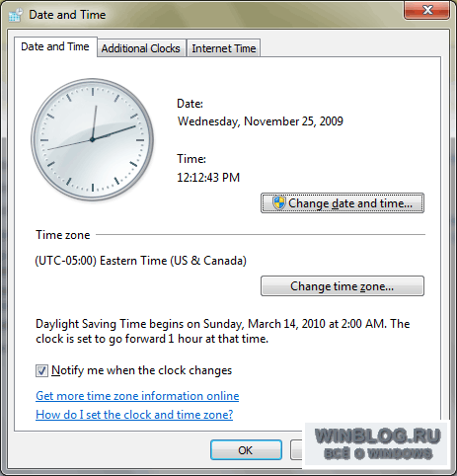Screen dimensions: 457x476
Task: Open the Internet Time tab
Action: 224,48
